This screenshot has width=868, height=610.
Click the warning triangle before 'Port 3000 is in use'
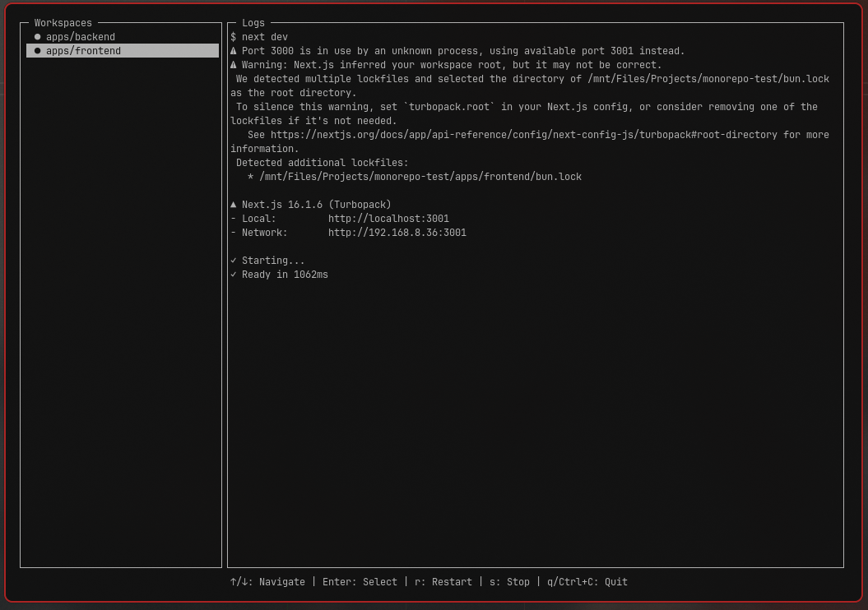click(234, 51)
